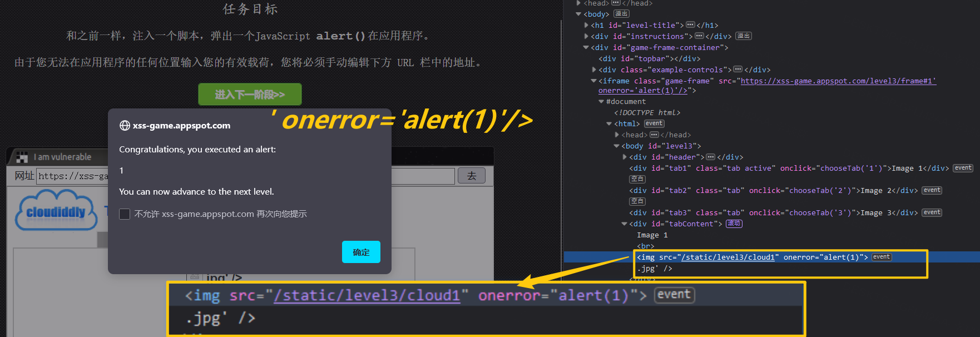Screen dimensions: 980x337
Task: Click the event badge on the tab1 div
Action: click(963, 168)
